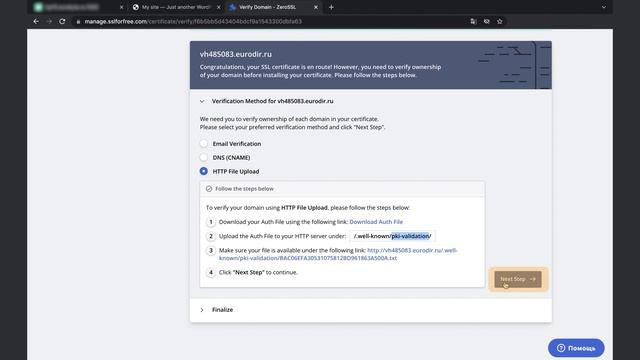Select the DNS (CNAME) radio option
This screenshot has height=360, width=640.
click(204, 158)
